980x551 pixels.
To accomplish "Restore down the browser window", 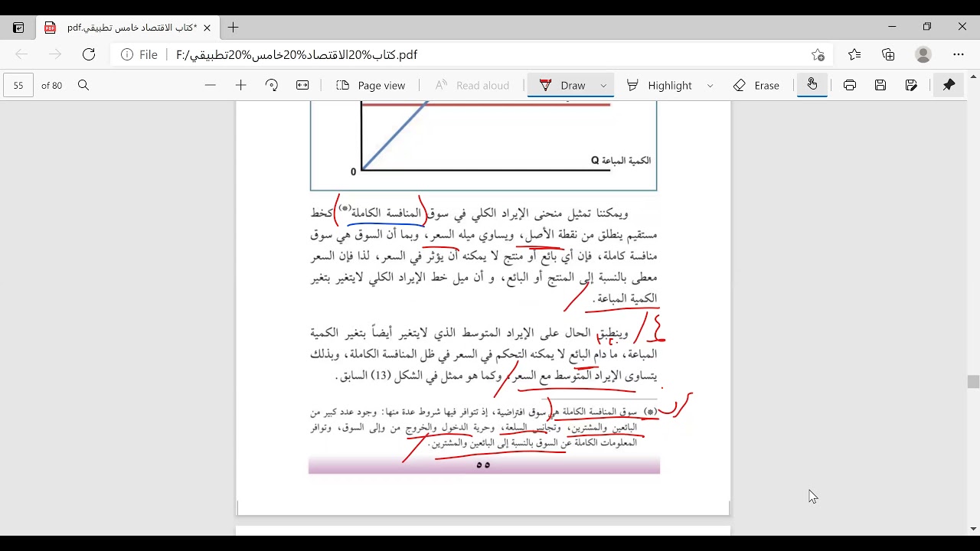I will pos(927,27).
